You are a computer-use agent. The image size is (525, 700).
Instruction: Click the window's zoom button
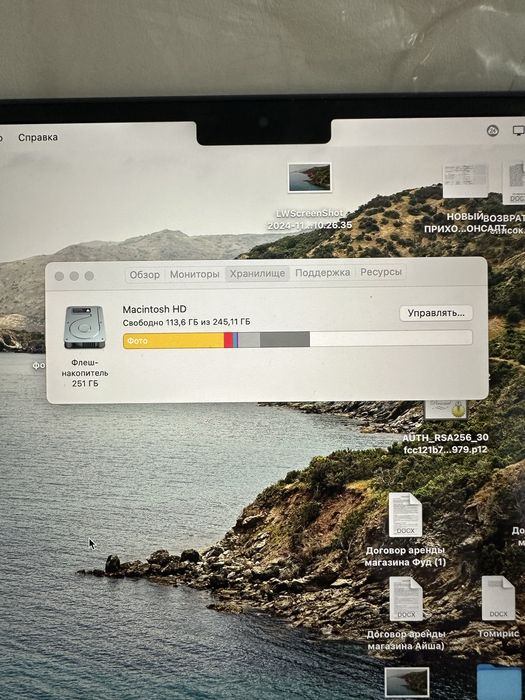(x=89, y=276)
